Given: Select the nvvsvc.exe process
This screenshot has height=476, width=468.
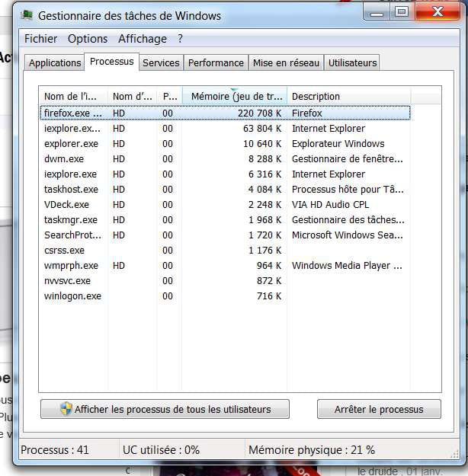Looking at the screenshot, I should [x=225, y=281].
